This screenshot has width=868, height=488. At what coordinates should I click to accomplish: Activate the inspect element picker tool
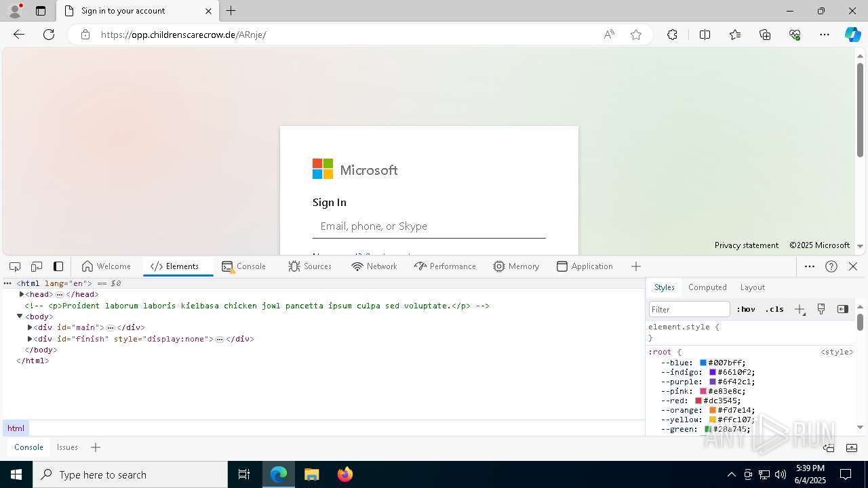(x=15, y=266)
